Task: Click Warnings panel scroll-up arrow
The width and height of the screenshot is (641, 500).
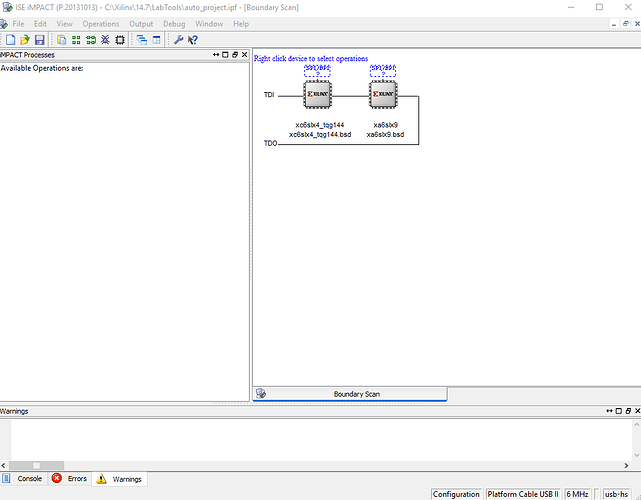Action: 637,425
